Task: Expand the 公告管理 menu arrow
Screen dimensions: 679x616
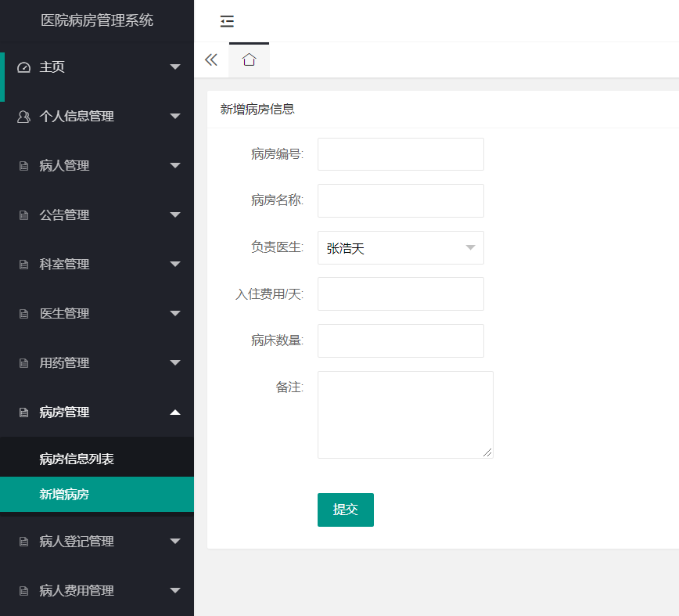Action: pos(175,215)
